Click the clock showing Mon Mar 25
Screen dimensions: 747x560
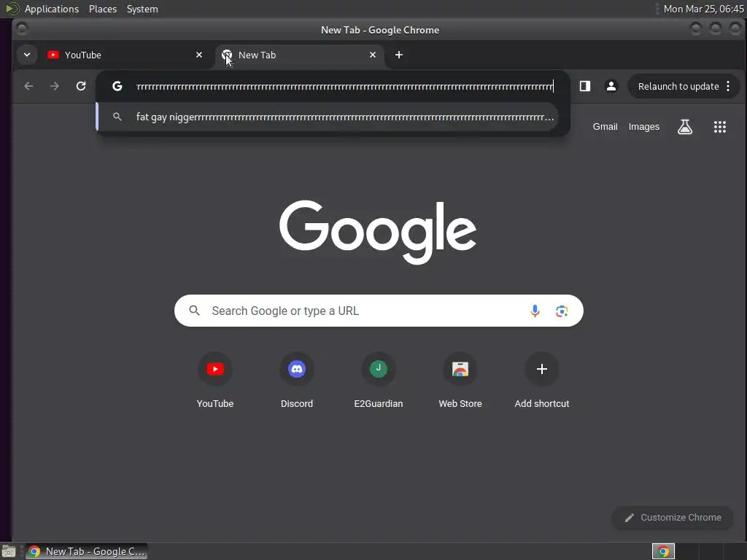pyautogui.click(x=704, y=9)
